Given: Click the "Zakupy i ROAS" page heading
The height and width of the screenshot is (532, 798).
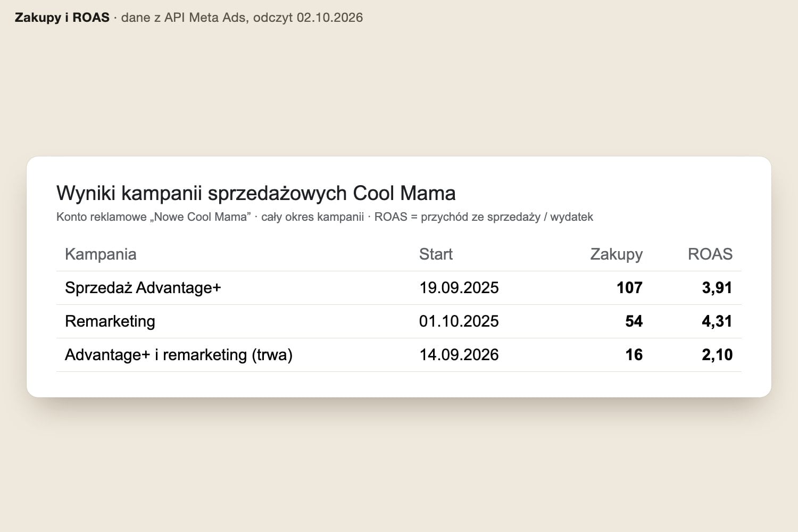Looking at the screenshot, I should pos(62,18).
